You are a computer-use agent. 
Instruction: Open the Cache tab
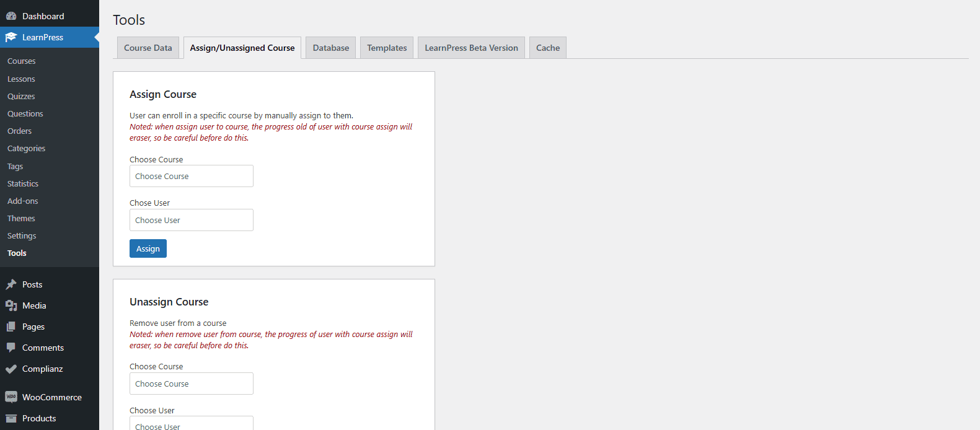pos(547,48)
